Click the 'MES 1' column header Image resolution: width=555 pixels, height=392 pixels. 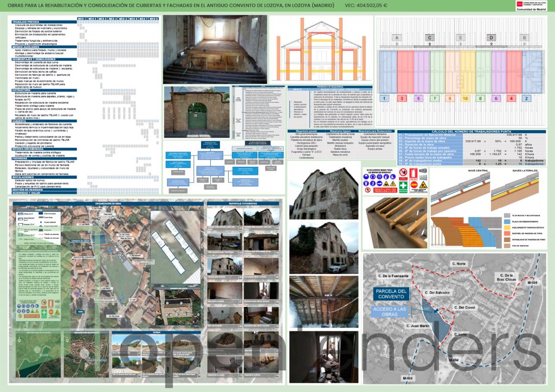coord(82,19)
